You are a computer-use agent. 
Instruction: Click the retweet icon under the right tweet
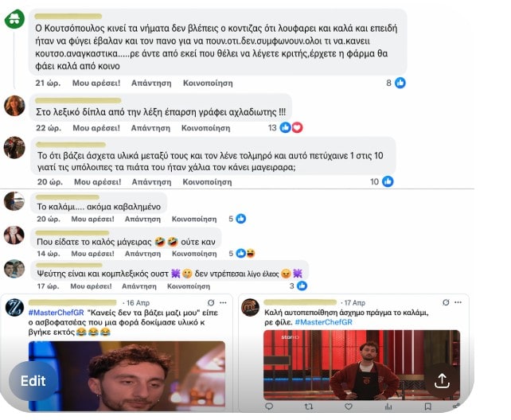309,406
